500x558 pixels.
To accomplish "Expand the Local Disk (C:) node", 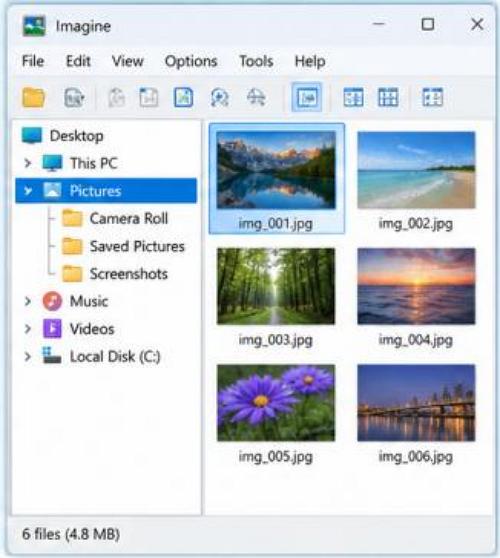I will [28, 357].
